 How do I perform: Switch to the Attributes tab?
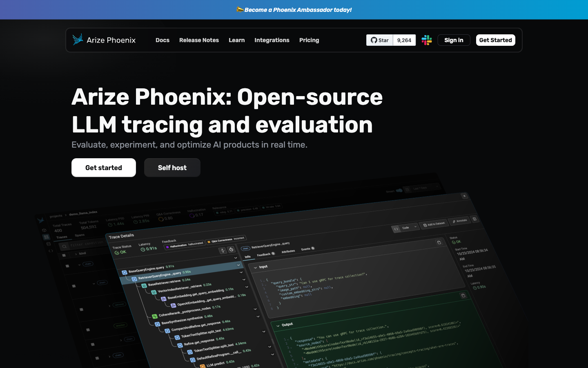click(x=288, y=251)
